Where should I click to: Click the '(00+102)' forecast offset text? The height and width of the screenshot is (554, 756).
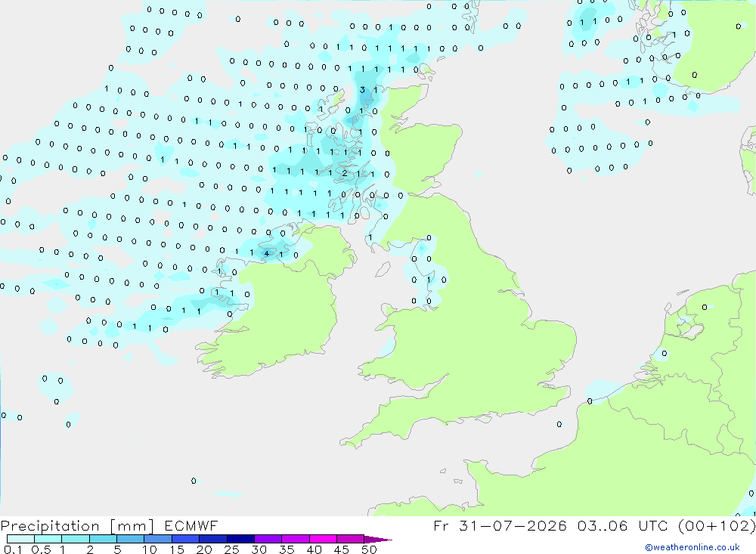point(717,525)
